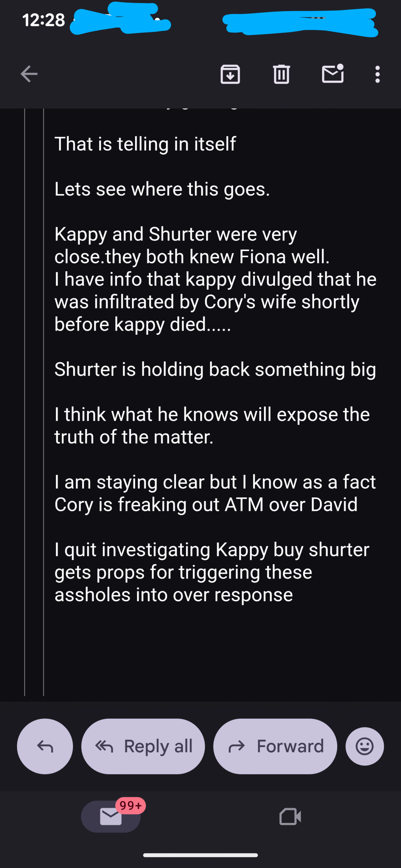
Task: Tap the 12:28 clock in status bar
Action: (x=43, y=20)
